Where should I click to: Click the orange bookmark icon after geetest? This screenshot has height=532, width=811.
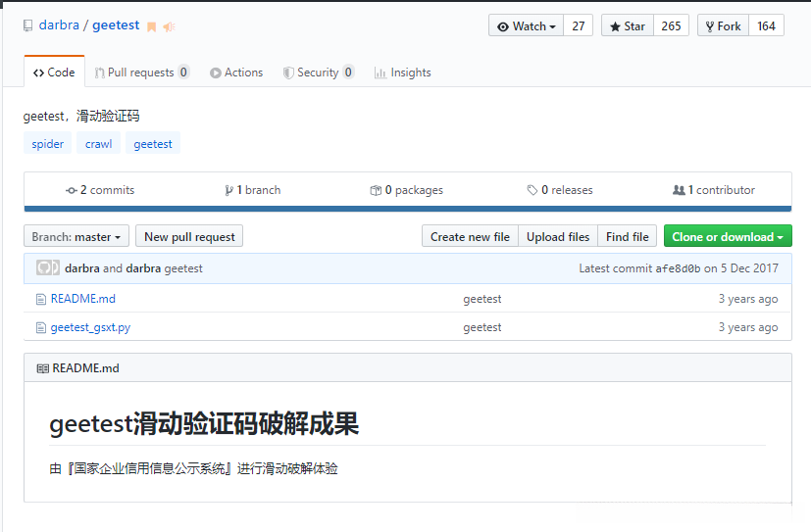click(152, 26)
